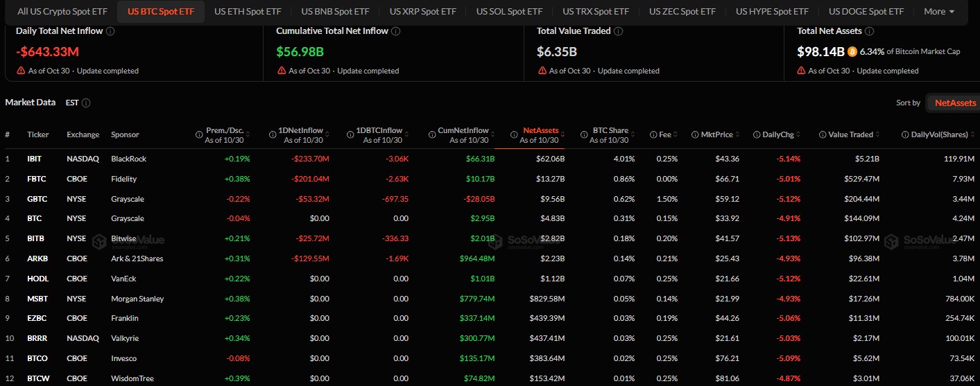This screenshot has height=386, width=980.
Task: Open the BRRR ticker row
Action: click(x=490, y=338)
